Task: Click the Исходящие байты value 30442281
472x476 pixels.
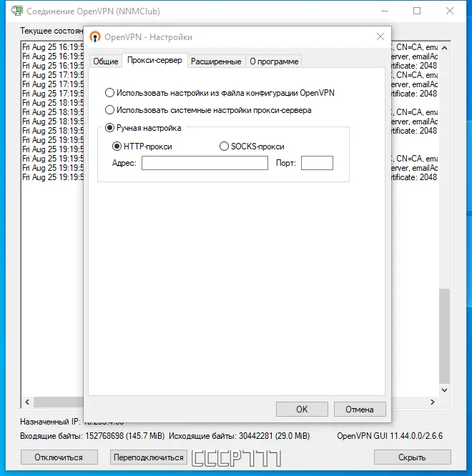Action: 256,436
